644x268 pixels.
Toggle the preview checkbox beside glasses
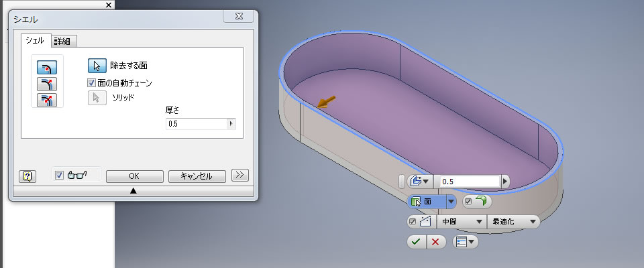pos(59,176)
